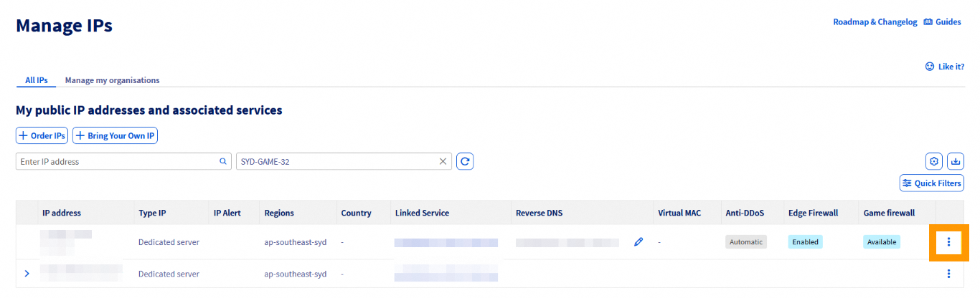The height and width of the screenshot is (298, 980).
Task: Switch to the All IPs tab
Action: [36, 80]
